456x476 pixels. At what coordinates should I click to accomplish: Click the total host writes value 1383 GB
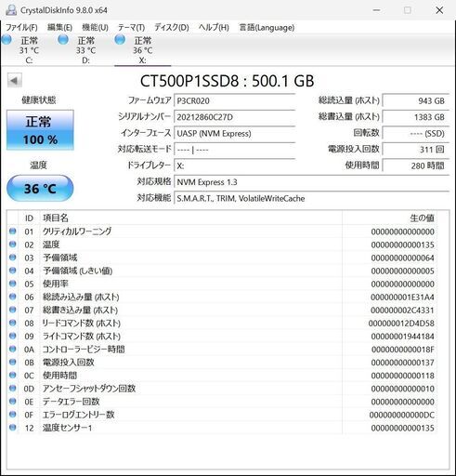click(416, 117)
